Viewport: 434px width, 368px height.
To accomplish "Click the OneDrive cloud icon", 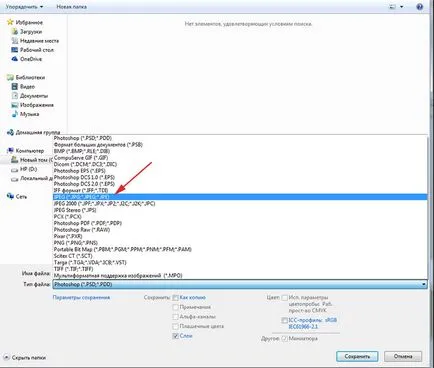I will [x=15, y=59].
